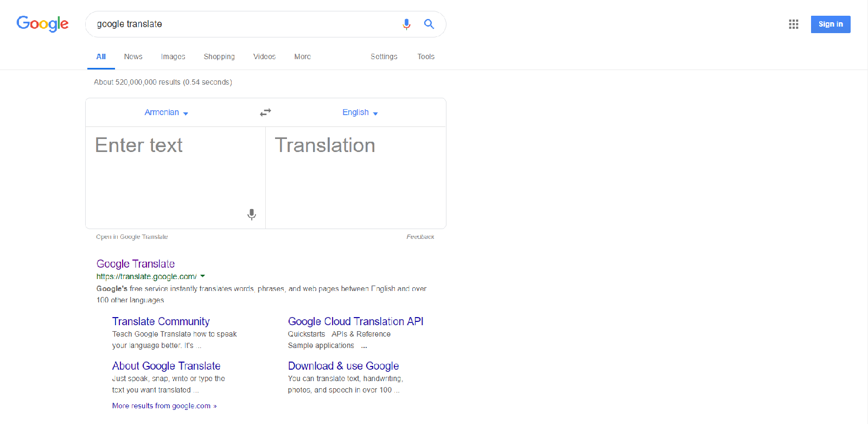868x424 pixels.
Task: Open the About Google Translate link
Action: click(166, 366)
